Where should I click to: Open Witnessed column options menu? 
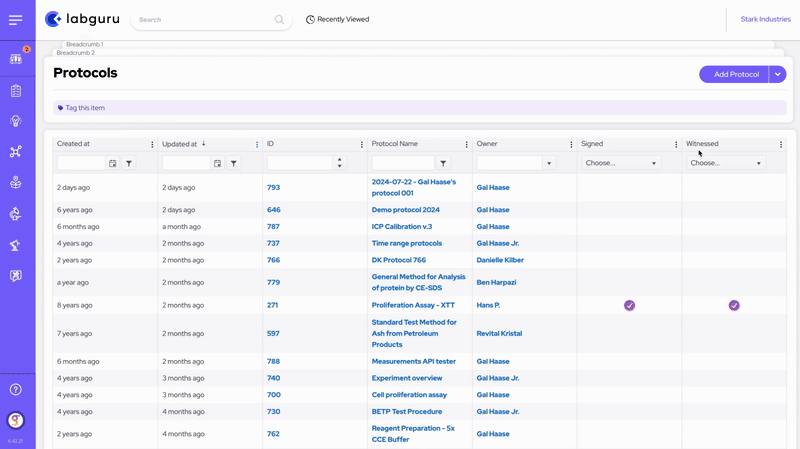(x=781, y=144)
